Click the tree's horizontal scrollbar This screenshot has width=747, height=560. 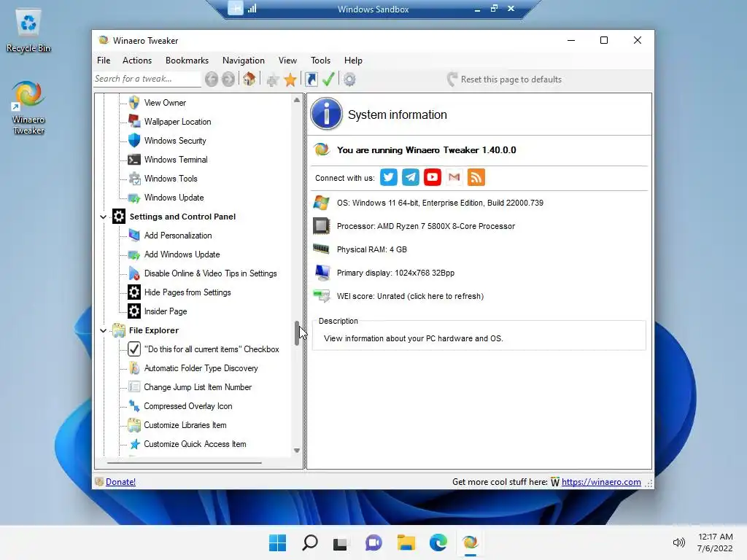click(185, 462)
